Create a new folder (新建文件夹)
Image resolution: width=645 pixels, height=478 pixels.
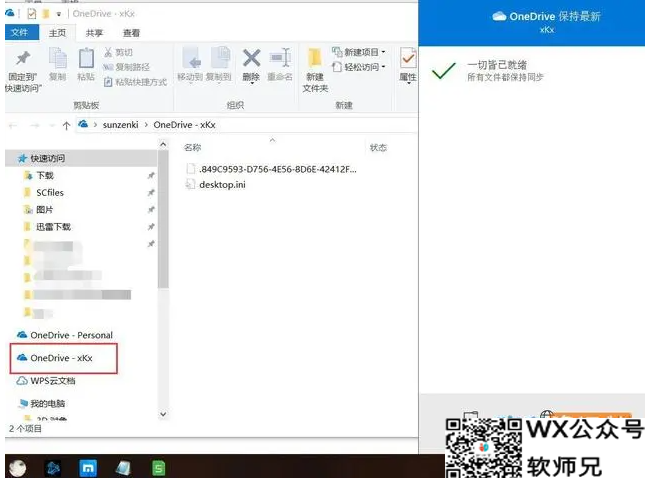click(315, 70)
